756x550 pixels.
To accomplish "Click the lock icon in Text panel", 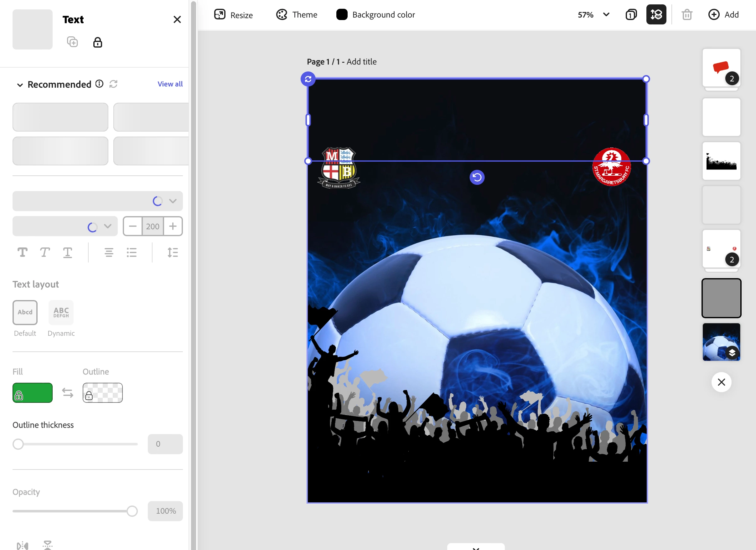I will pyautogui.click(x=97, y=42).
